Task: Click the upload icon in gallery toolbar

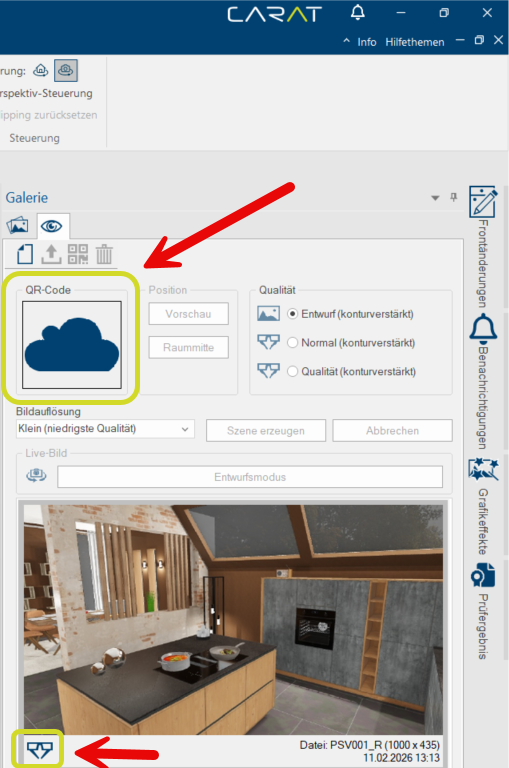Action: click(51, 254)
